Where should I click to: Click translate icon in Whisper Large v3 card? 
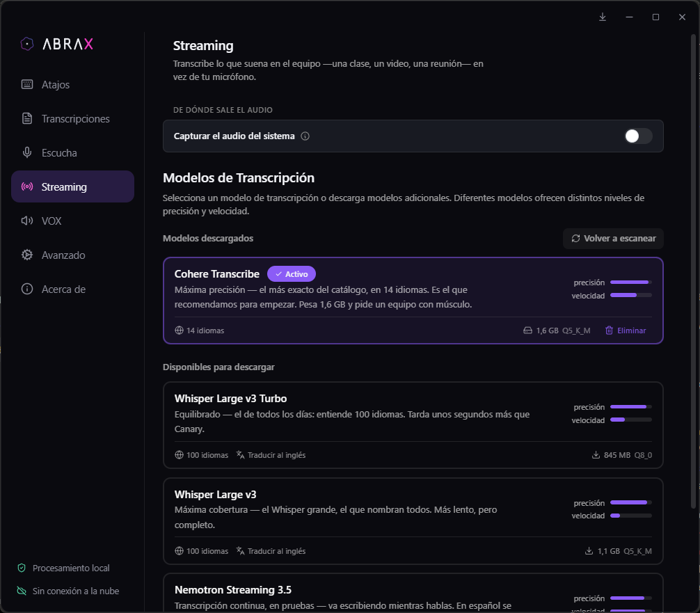coord(240,551)
